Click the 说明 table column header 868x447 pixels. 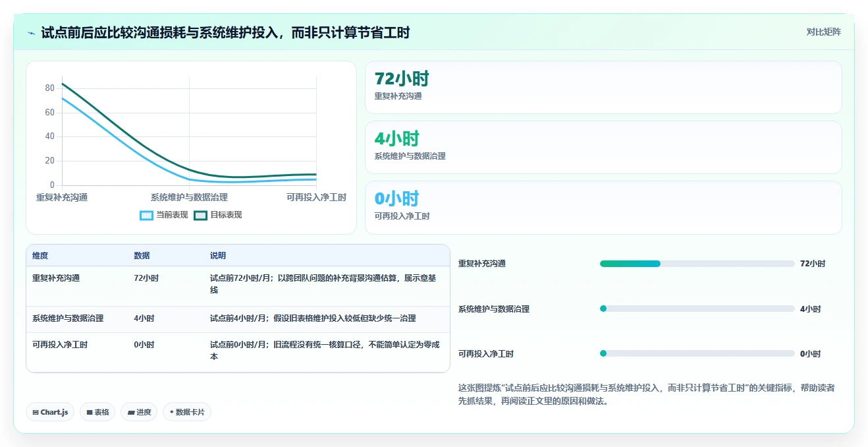tap(218, 256)
